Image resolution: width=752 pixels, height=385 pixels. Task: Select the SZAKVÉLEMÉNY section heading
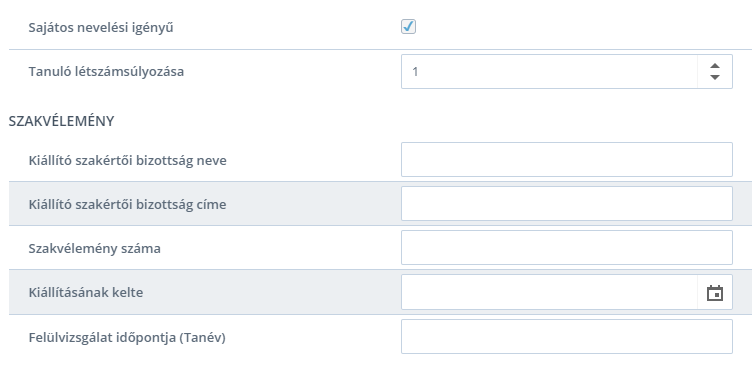61,121
